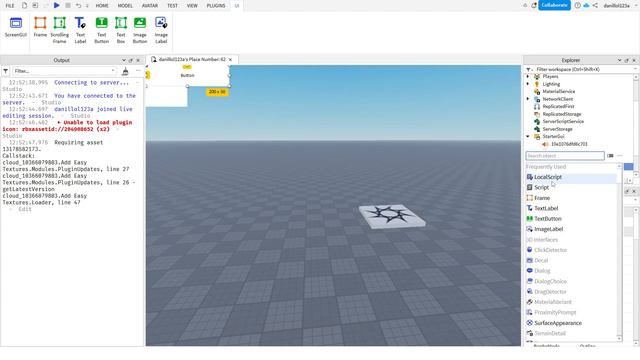
Task: Open the Explorer panel options dropdown arrow
Action: [x=620, y=60]
